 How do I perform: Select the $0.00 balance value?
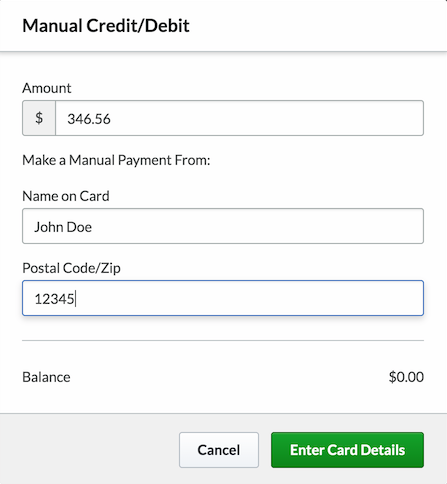click(406, 377)
